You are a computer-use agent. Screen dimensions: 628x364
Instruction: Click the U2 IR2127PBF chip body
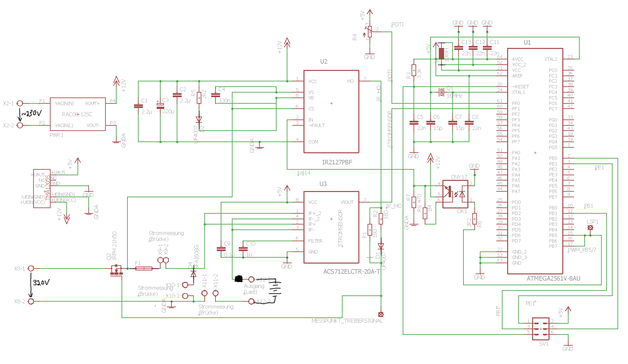[x=331, y=112]
